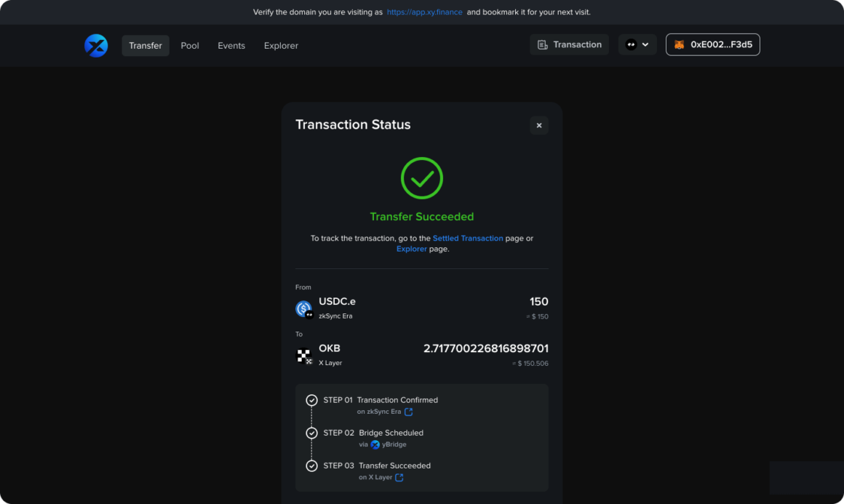The image size is (844, 504).
Task: Click the XY Finance logo icon
Action: pyautogui.click(x=96, y=45)
